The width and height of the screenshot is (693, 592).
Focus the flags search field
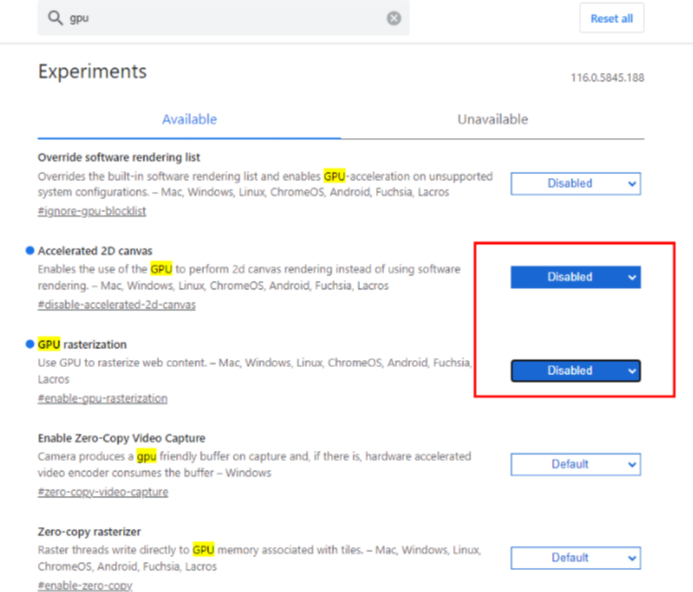[224, 18]
